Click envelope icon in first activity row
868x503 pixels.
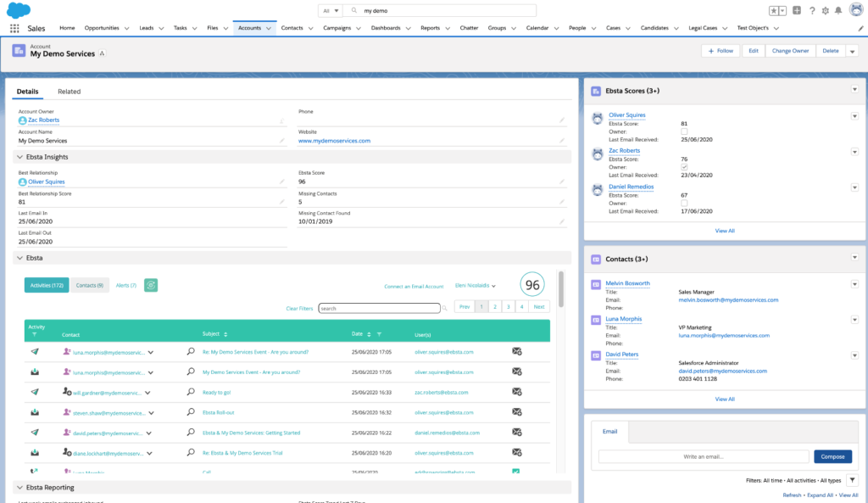(x=516, y=351)
